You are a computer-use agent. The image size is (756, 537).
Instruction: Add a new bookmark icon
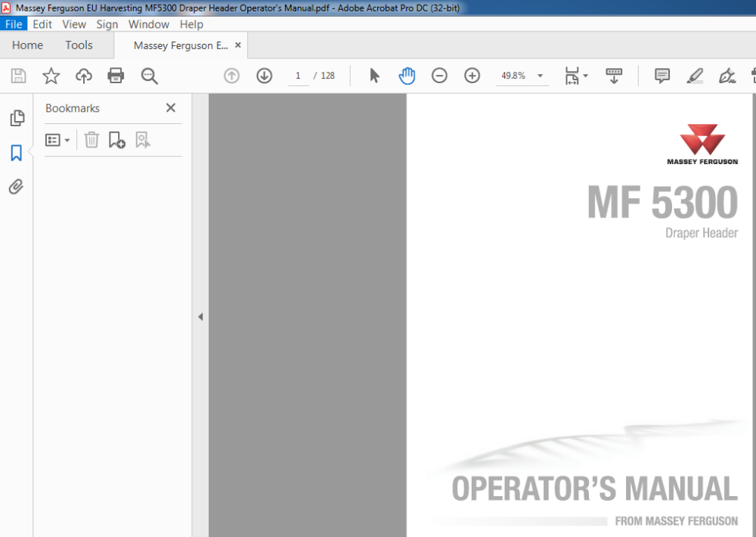point(116,140)
